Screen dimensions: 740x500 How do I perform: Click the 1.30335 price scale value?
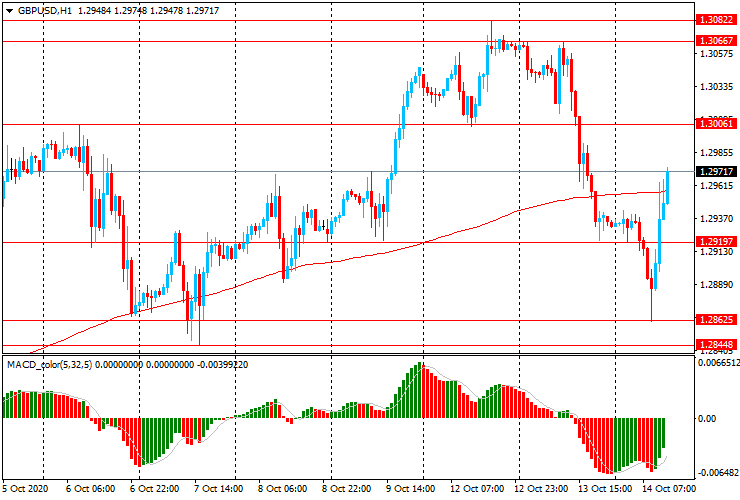click(x=717, y=87)
